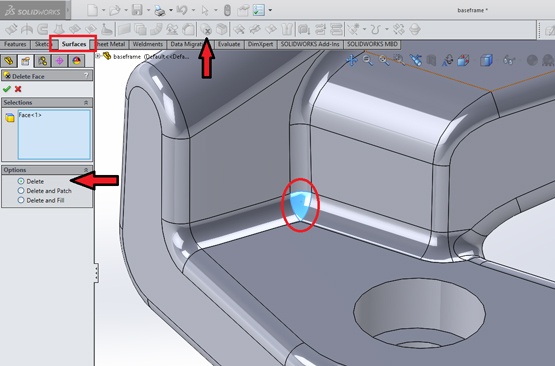Select the Filled Surface tool
555x366 pixels.
click(91, 29)
